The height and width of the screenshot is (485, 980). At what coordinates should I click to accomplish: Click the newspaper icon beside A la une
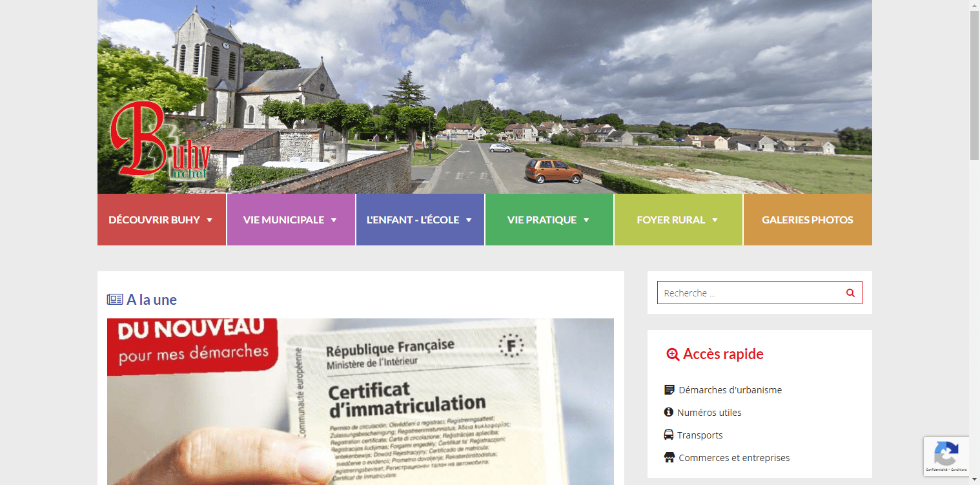[115, 300]
